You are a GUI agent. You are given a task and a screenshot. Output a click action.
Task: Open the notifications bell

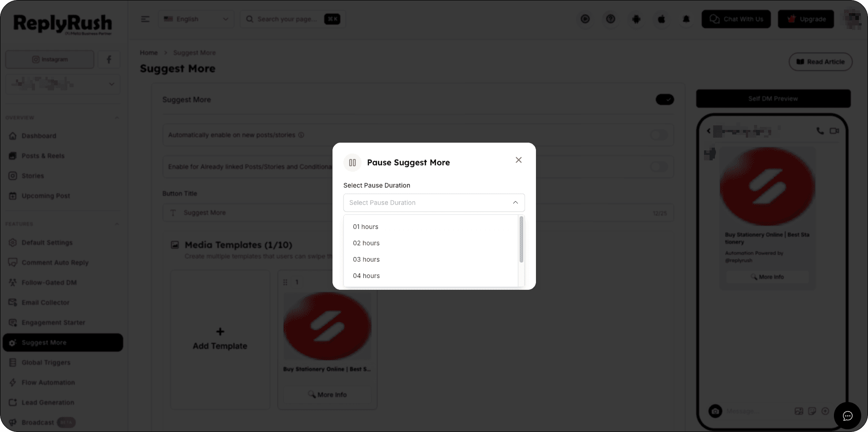(x=686, y=19)
